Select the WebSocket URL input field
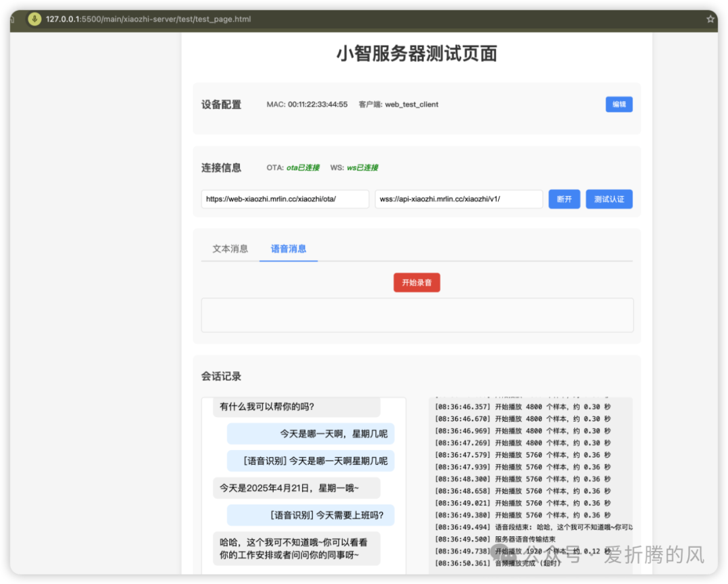Screen dimensions: 728x584 [458, 199]
